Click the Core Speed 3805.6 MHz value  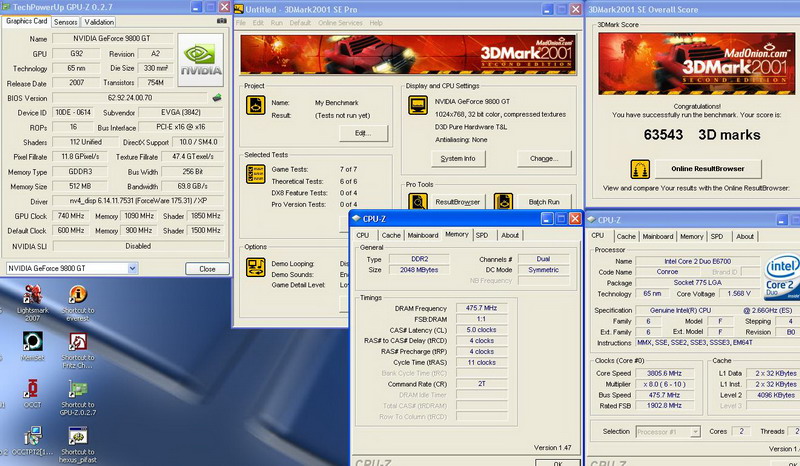(664, 373)
